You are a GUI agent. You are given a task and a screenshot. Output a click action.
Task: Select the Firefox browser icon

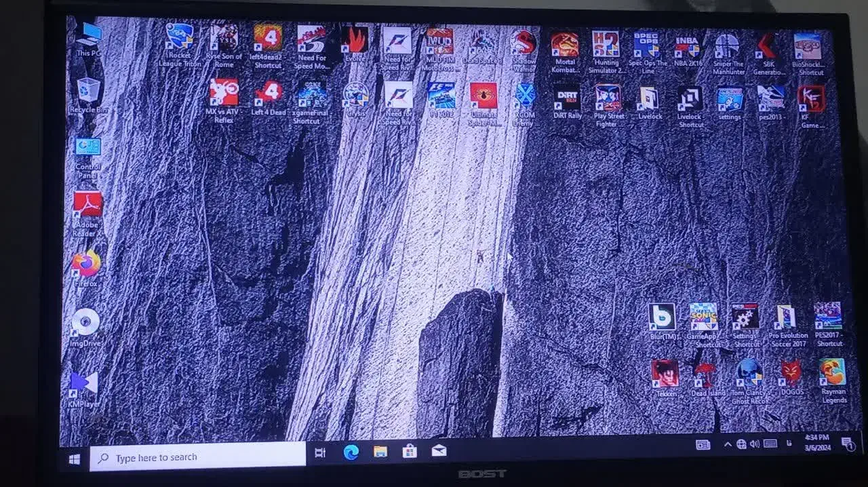pyautogui.click(x=86, y=264)
